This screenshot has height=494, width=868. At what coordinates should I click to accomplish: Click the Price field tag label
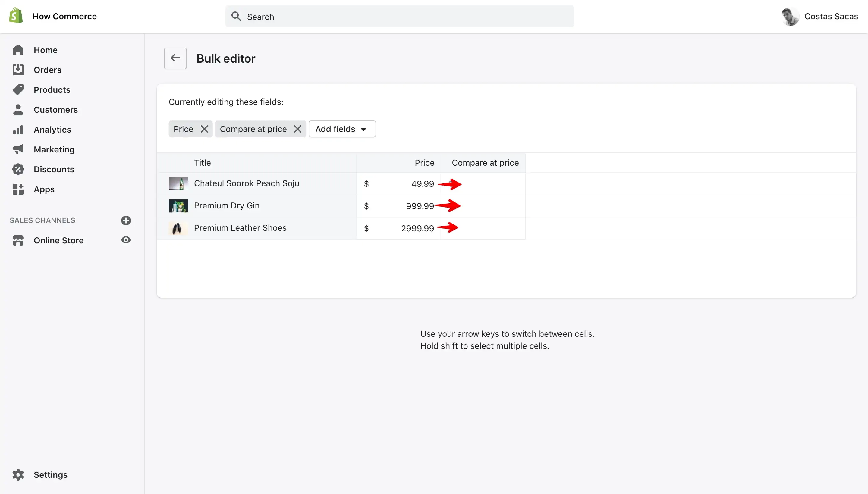click(183, 129)
